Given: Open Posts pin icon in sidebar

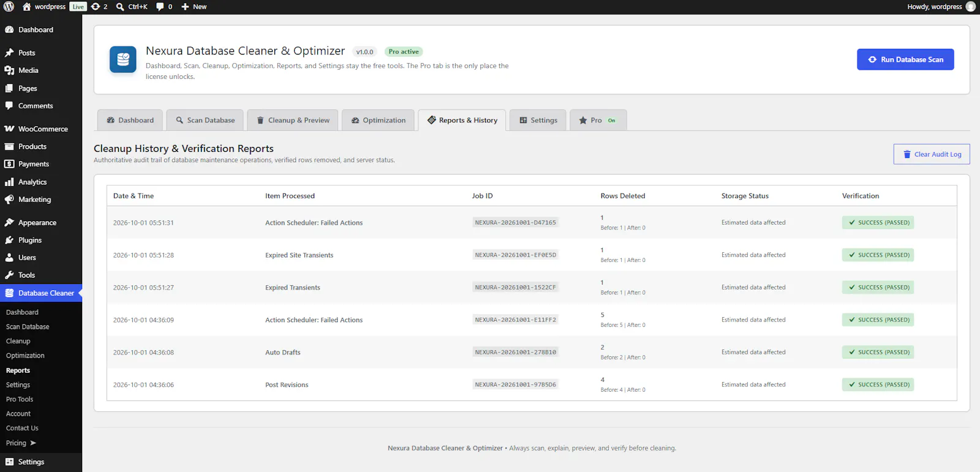Looking at the screenshot, I should [x=9, y=53].
